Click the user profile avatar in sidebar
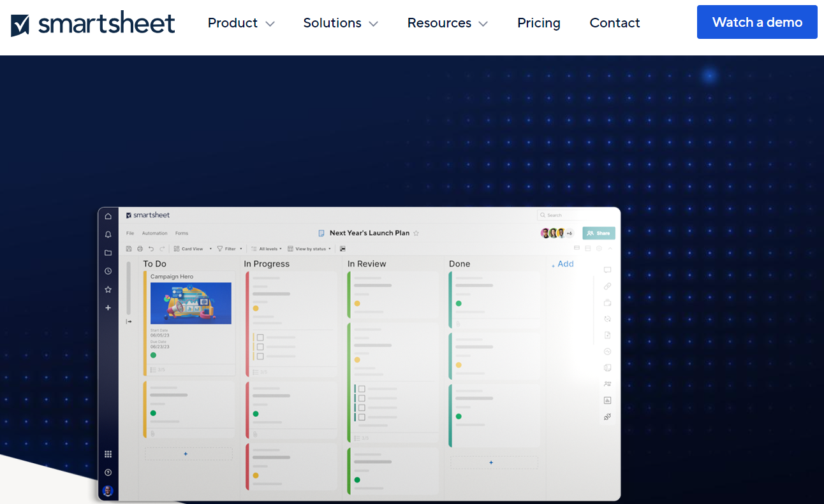This screenshot has width=824, height=504. pyautogui.click(x=108, y=491)
